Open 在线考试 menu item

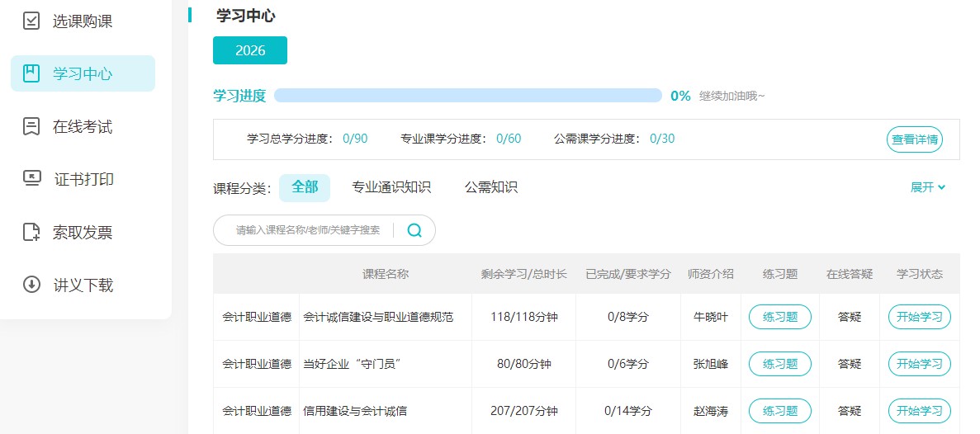tap(83, 127)
